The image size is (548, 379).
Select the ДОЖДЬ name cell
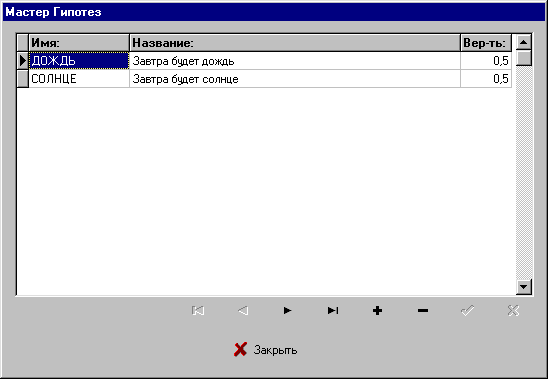click(79, 61)
